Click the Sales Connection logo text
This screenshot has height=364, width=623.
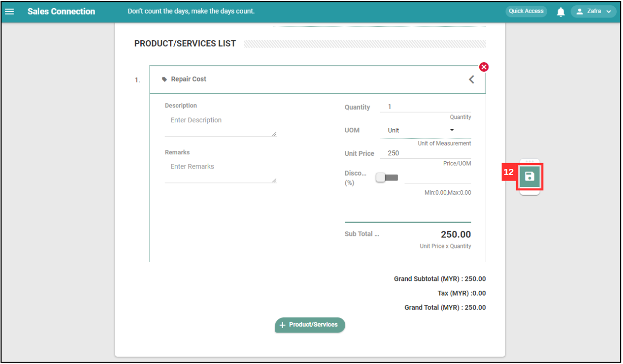61,11
